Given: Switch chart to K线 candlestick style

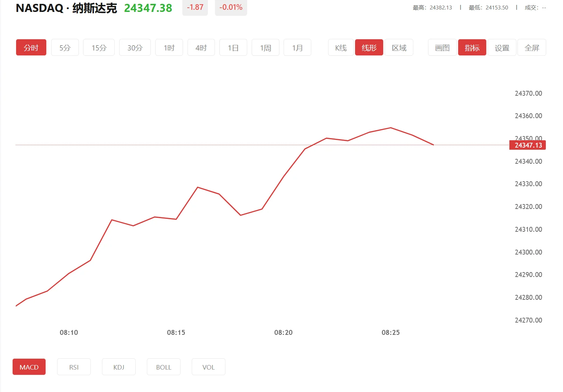Looking at the screenshot, I should pyautogui.click(x=340, y=47).
